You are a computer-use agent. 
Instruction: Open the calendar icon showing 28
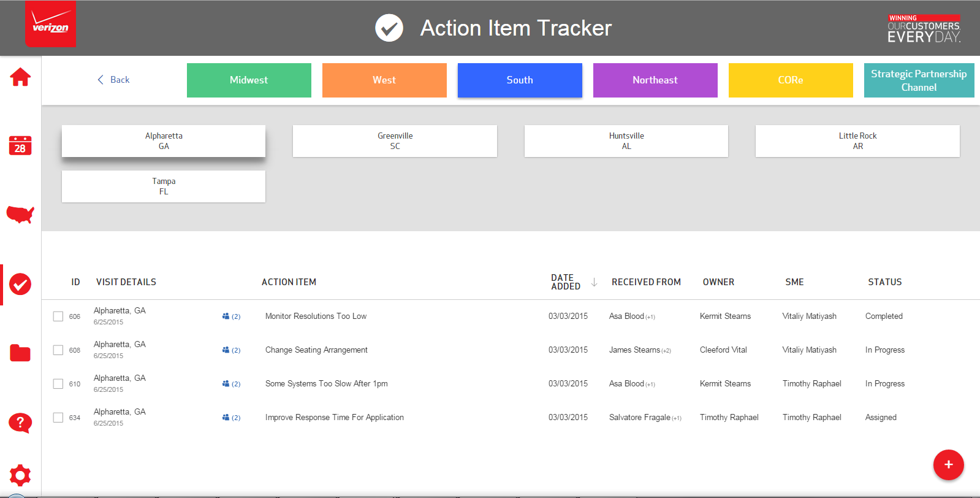click(x=20, y=146)
